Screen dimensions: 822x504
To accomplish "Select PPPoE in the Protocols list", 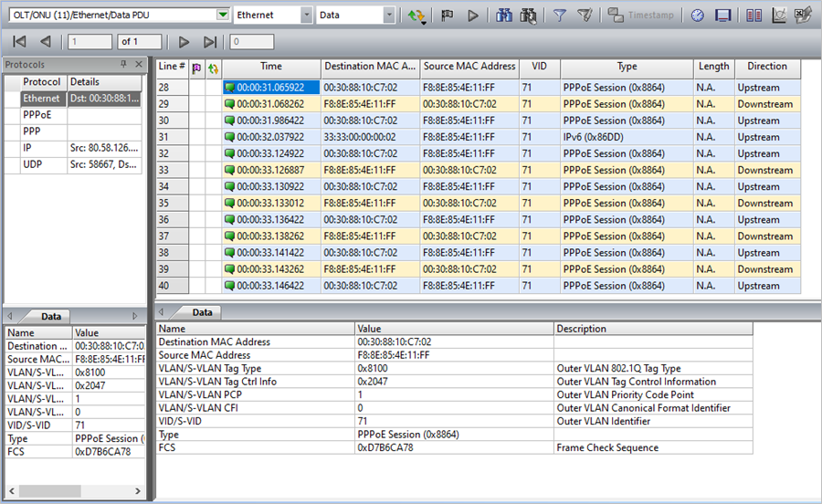I will point(37,115).
